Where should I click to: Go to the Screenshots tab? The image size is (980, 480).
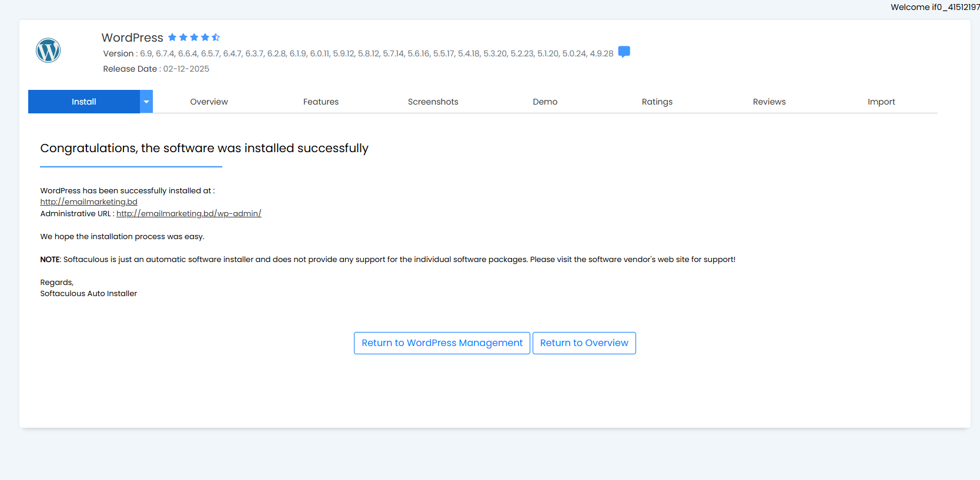coord(433,102)
